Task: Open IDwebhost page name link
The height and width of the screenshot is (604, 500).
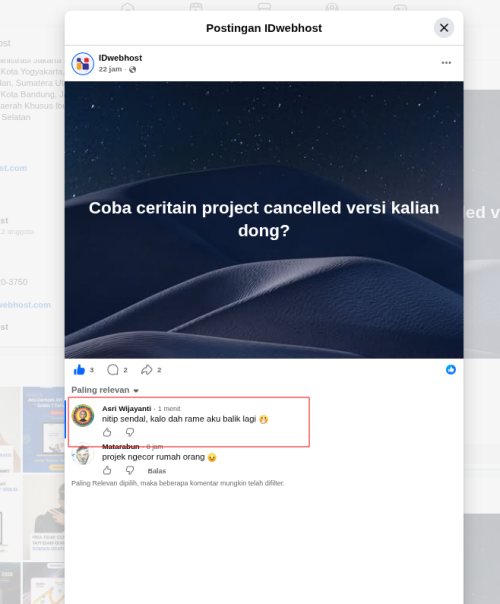Action: [120, 58]
